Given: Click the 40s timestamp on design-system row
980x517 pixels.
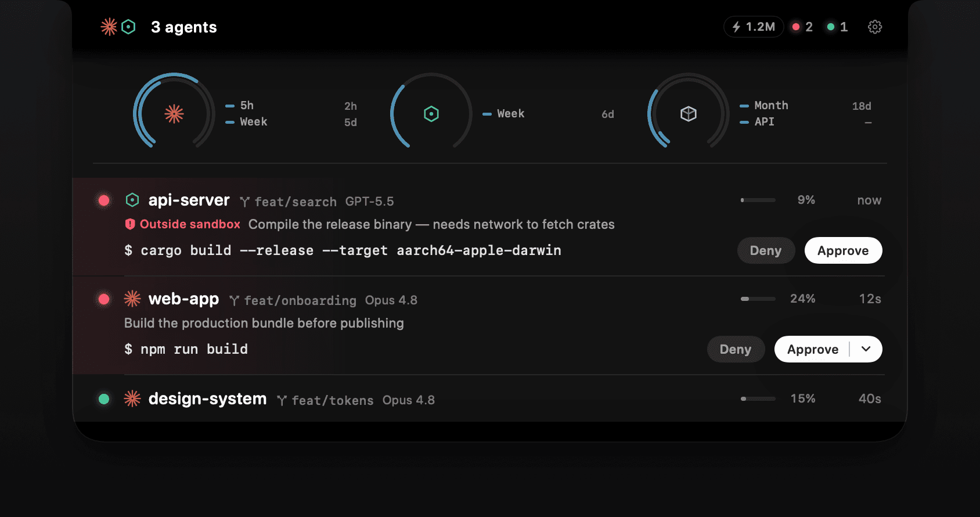Looking at the screenshot, I should point(870,398).
